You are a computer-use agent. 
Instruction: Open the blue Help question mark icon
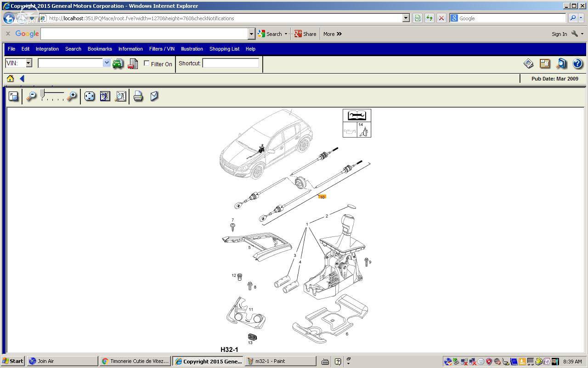coord(577,63)
